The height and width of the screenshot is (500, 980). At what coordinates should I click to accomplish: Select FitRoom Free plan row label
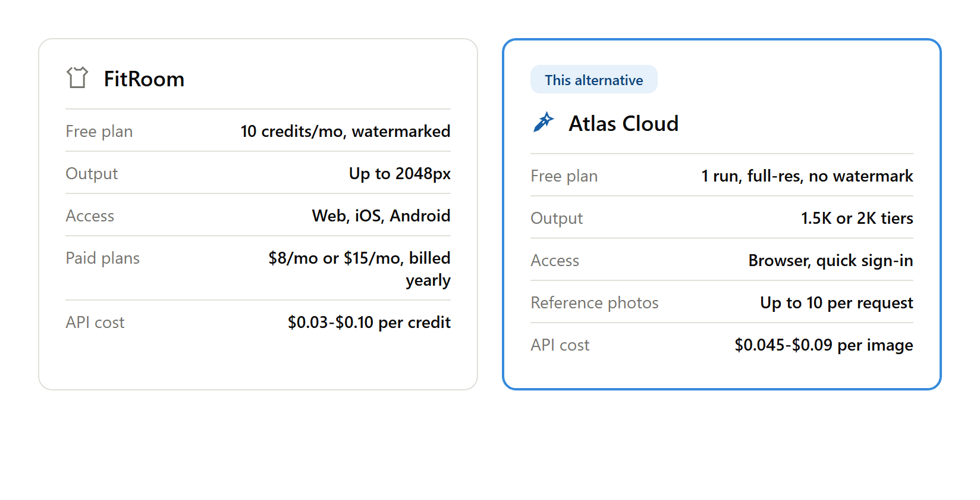[99, 131]
